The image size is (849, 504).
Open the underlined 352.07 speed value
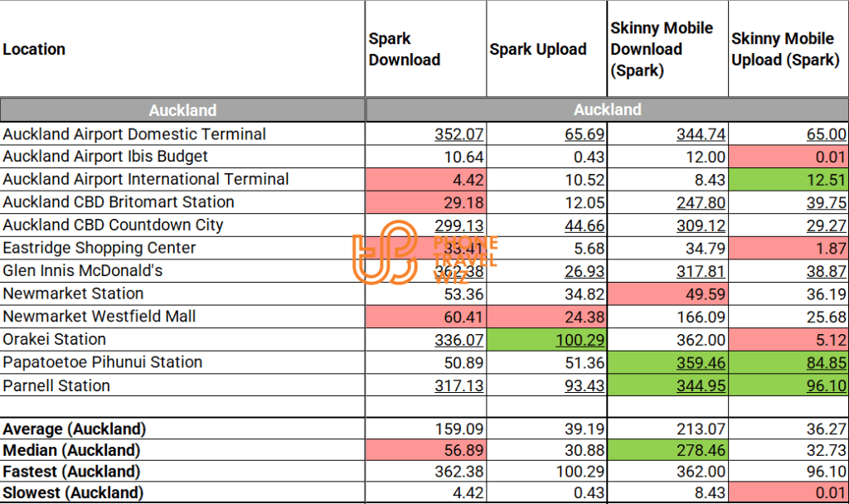coord(459,134)
